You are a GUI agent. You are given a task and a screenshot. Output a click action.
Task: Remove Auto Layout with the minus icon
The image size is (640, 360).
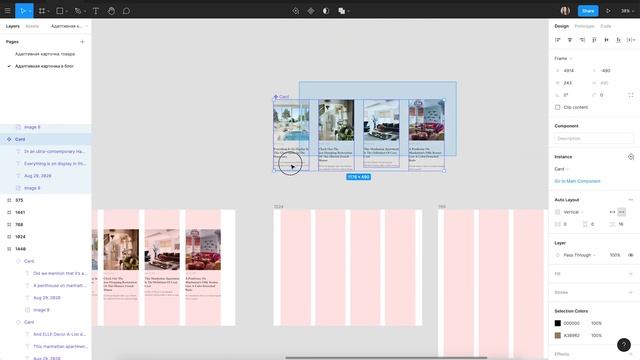(x=631, y=200)
